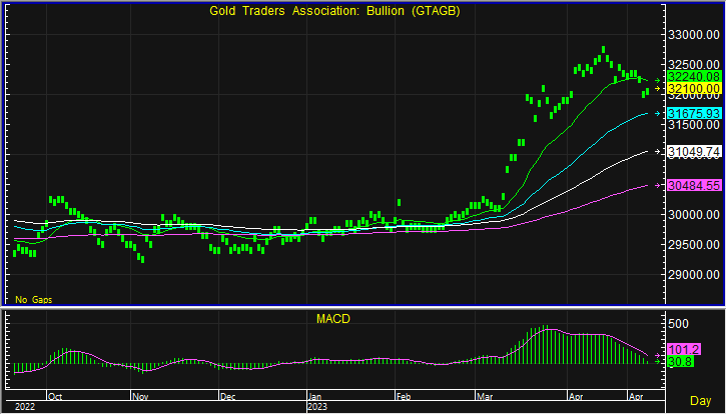Click the 32500.00 price axis label
The height and width of the screenshot is (415, 727).
point(694,65)
